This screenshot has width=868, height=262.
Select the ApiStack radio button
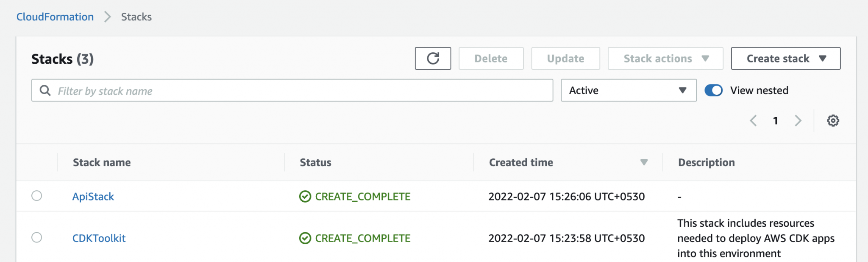(37, 196)
